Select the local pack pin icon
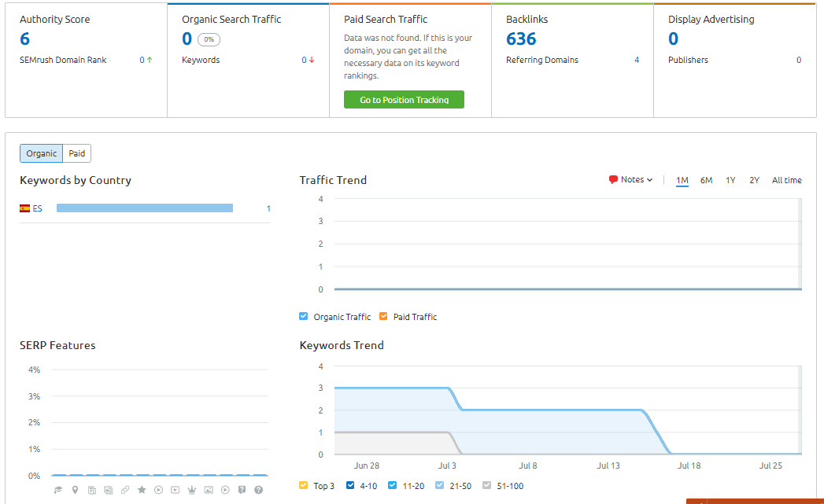The width and height of the screenshot is (824, 504). pos(75,489)
